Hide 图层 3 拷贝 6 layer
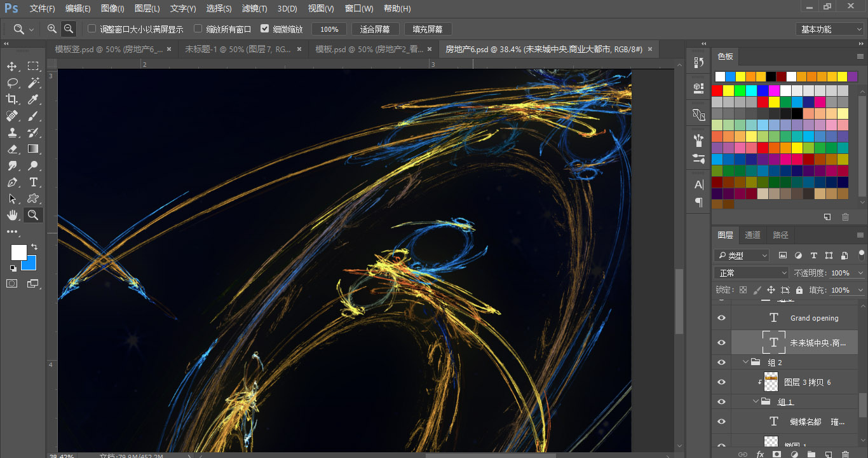868x458 pixels. pos(721,382)
